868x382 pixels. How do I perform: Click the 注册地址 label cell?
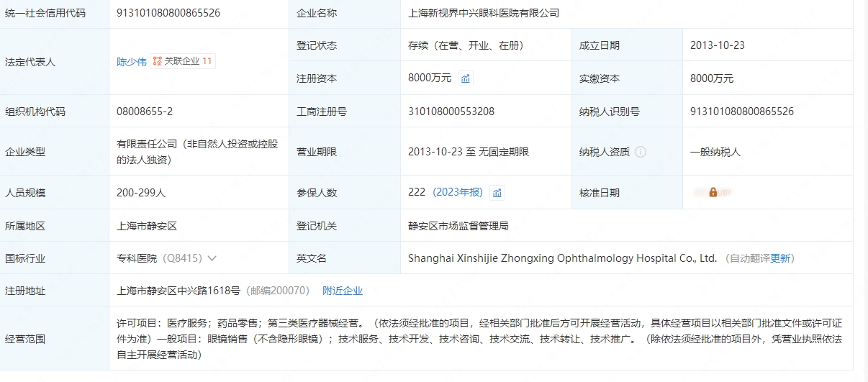tap(54, 291)
